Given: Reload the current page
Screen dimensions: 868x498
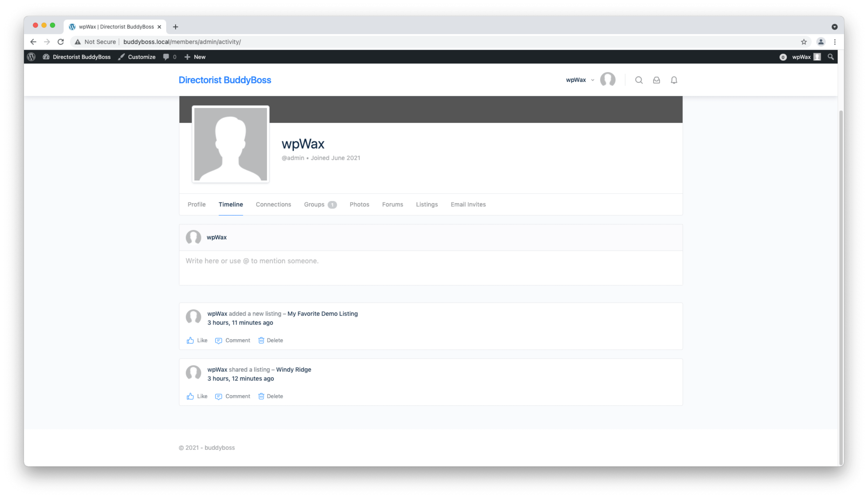Looking at the screenshot, I should point(61,42).
